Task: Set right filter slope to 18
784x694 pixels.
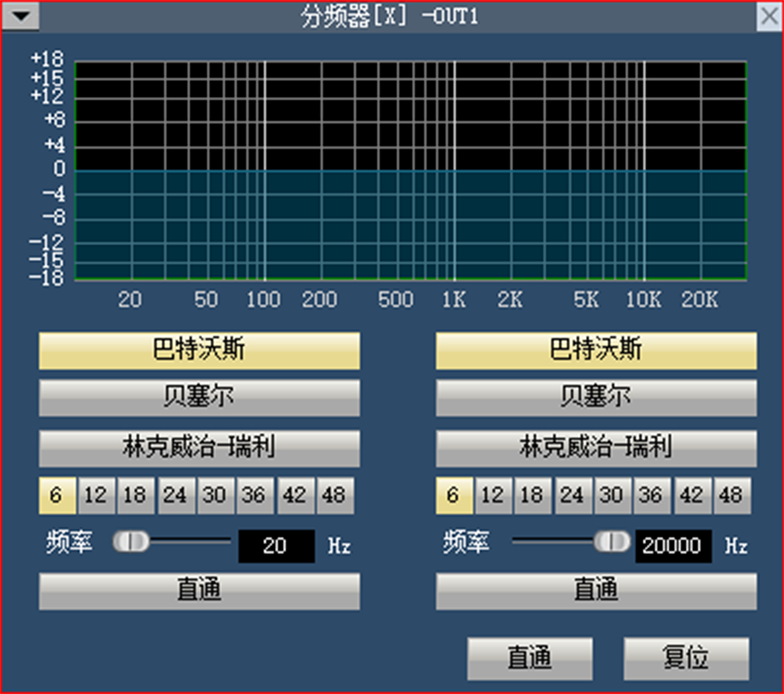Action: pyautogui.click(x=532, y=495)
